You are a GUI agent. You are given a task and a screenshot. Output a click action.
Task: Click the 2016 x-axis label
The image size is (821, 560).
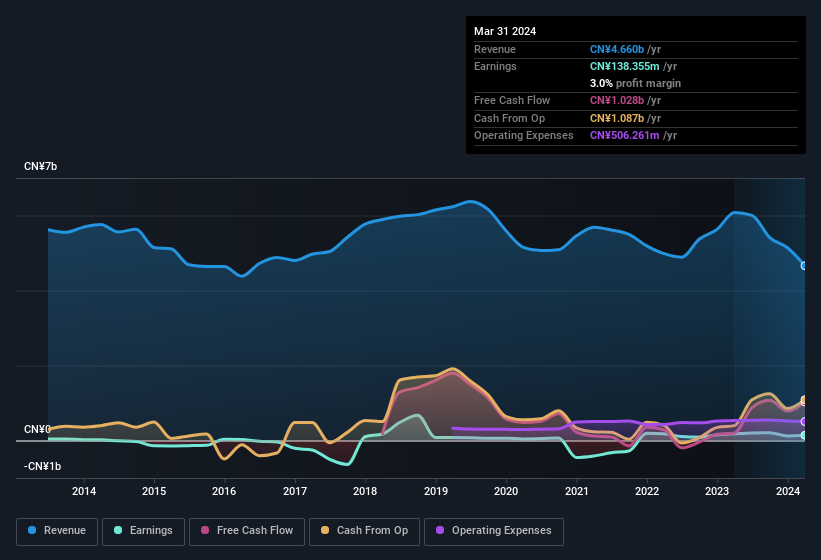224,491
